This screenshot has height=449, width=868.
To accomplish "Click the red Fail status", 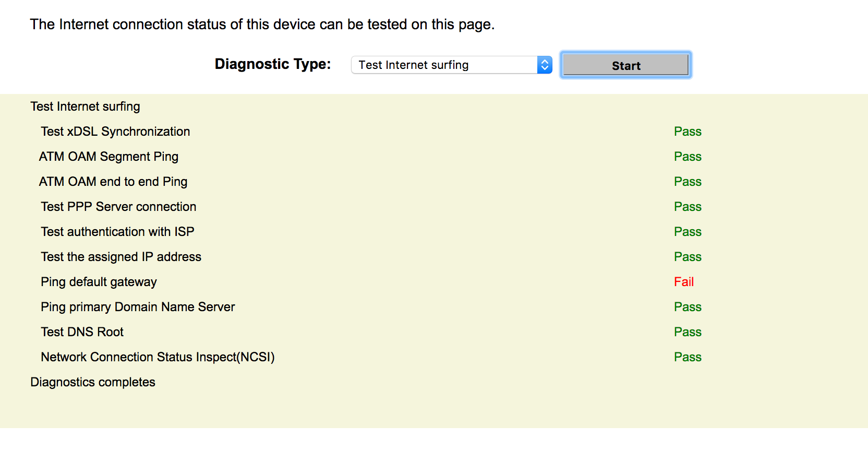I will tap(684, 282).
